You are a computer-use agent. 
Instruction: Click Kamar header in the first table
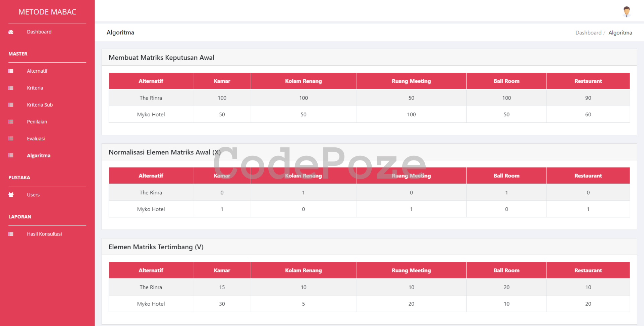point(222,81)
